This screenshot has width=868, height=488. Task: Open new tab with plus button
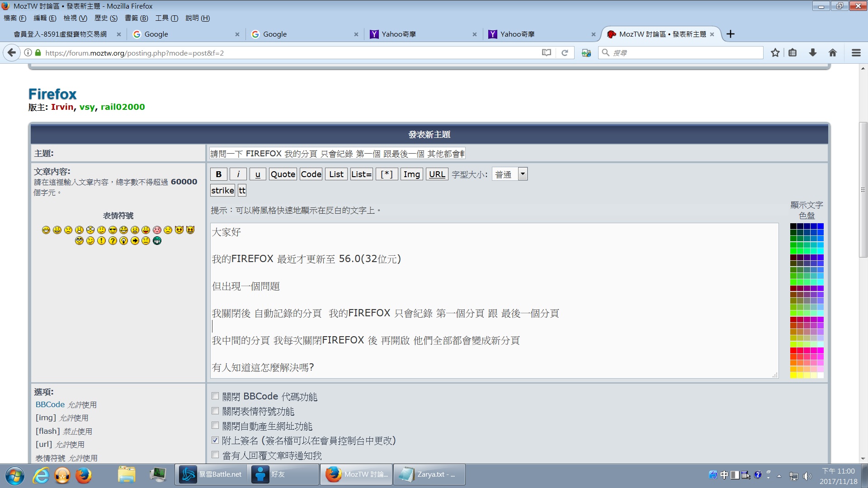click(730, 34)
